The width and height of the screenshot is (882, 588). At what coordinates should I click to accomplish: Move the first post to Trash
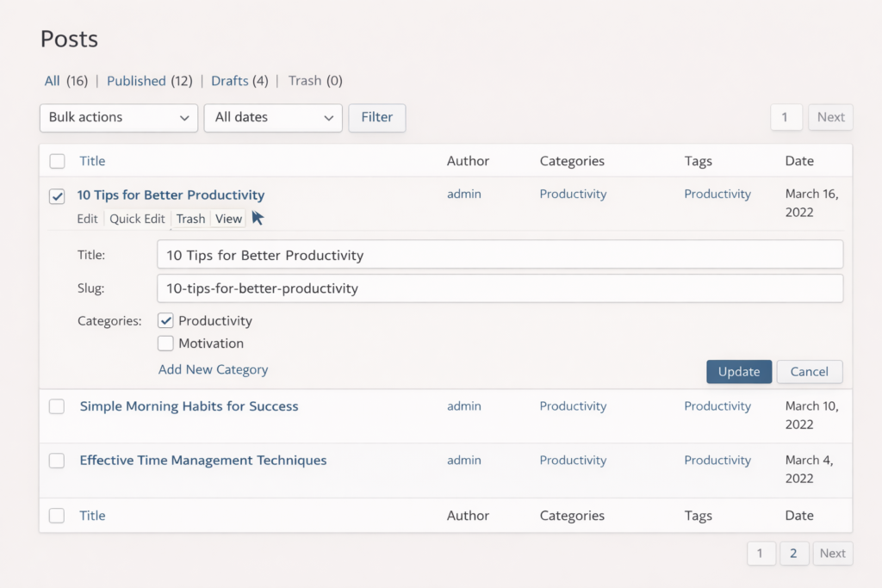point(190,219)
